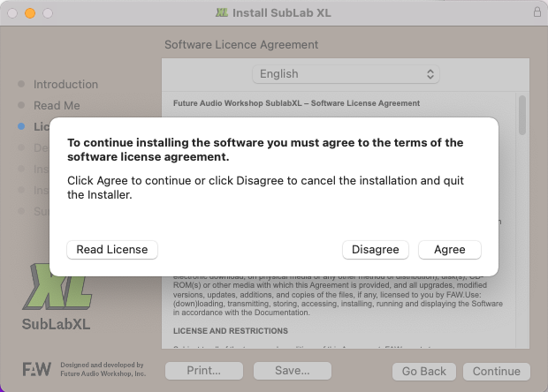Click the FAW logo
Screen dimensions: 548x392
[37, 369]
